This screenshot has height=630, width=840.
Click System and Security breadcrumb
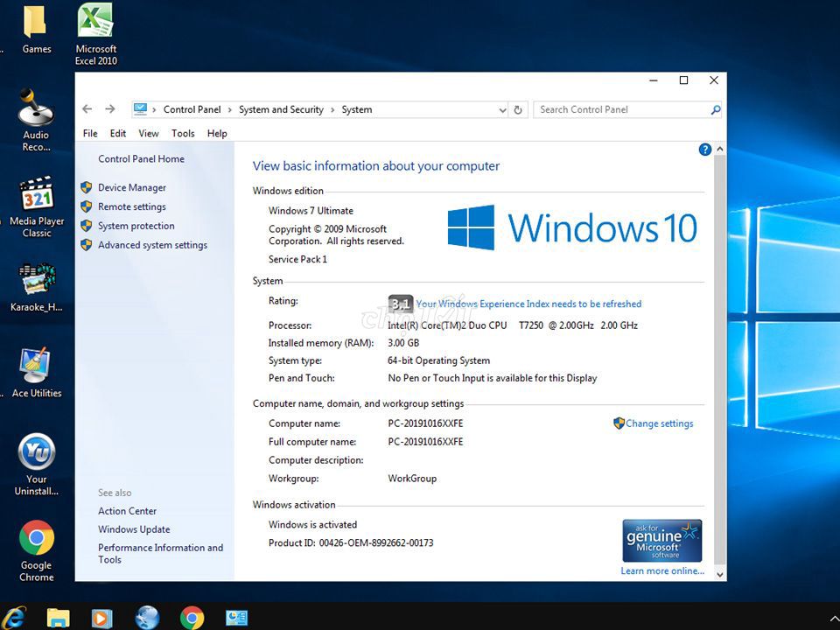281,110
